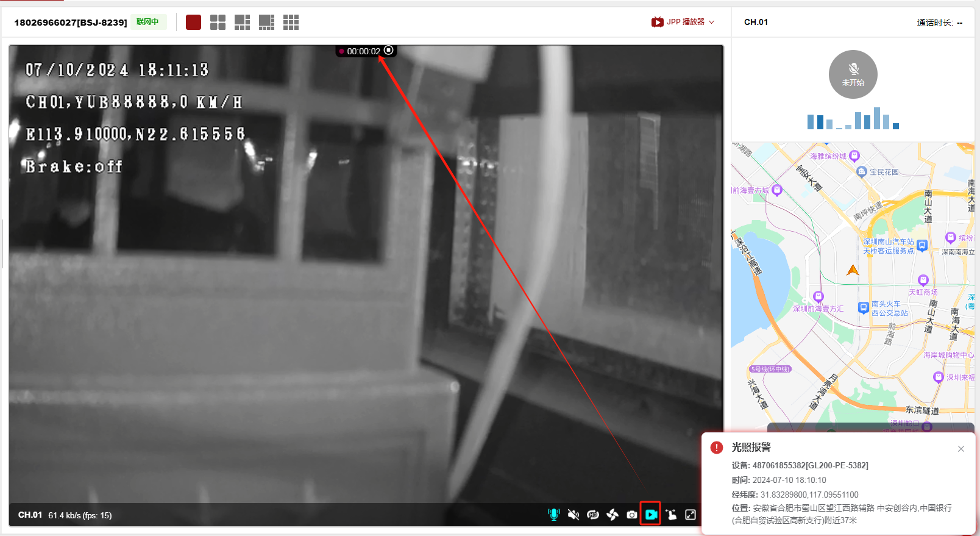Close the 光照报警 alert notification
980x536 pixels.
coord(961,449)
